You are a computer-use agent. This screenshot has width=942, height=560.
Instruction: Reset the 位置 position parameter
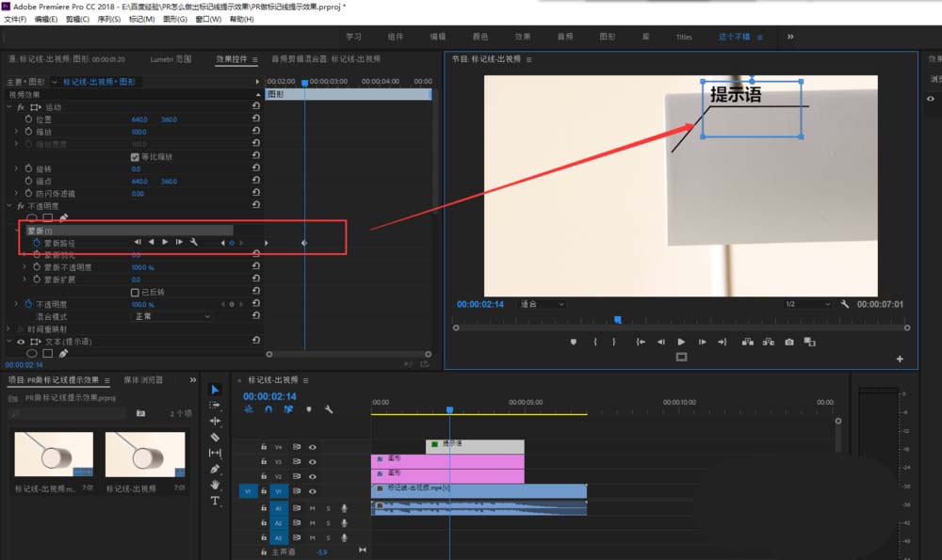(x=256, y=120)
